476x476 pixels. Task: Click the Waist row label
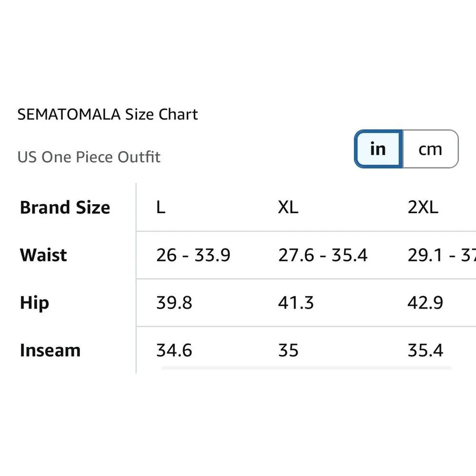click(x=43, y=255)
